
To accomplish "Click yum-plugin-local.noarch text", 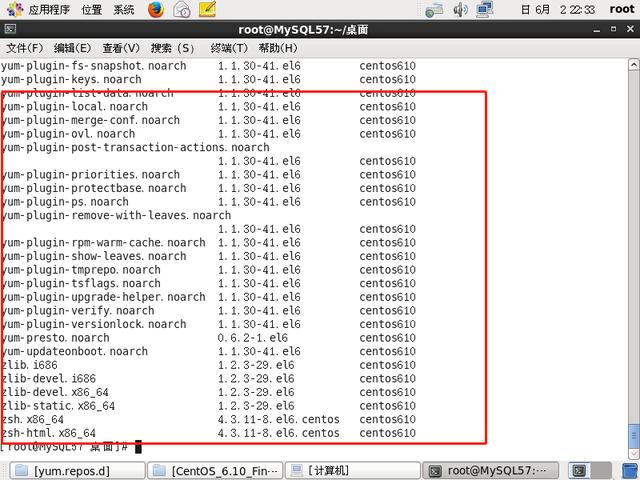I will 74,107.
